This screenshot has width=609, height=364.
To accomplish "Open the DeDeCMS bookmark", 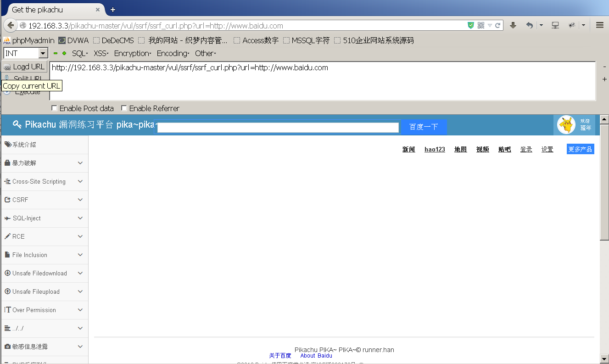I will (x=113, y=40).
